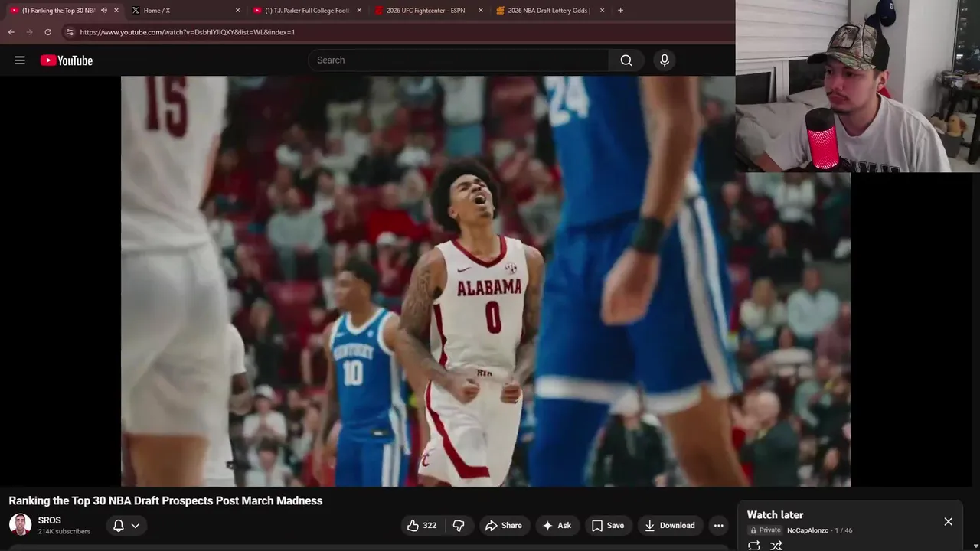980x551 pixels.
Task: Open the YouTube hamburger guide menu
Action: click(x=20, y=60)
